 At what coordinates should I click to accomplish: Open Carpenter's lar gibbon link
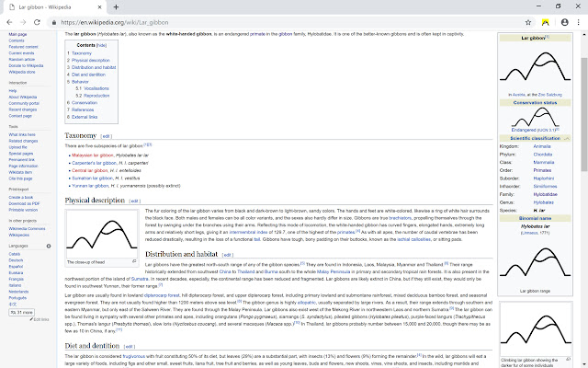click(94, 164)
